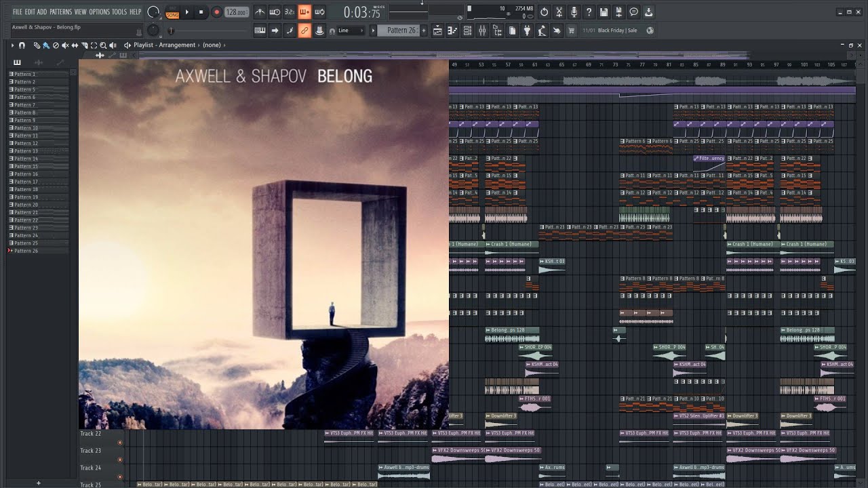Click the Track 23 mute dot

[120, 460]
